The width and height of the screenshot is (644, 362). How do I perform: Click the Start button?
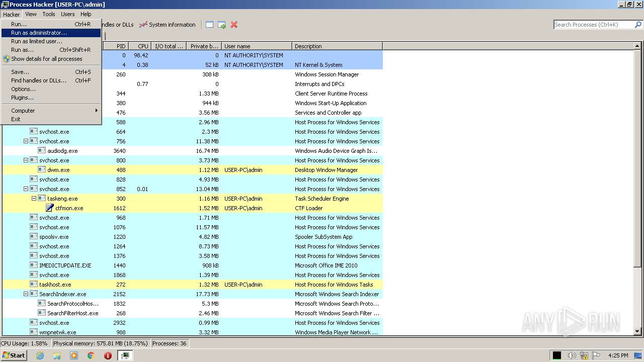14,355
